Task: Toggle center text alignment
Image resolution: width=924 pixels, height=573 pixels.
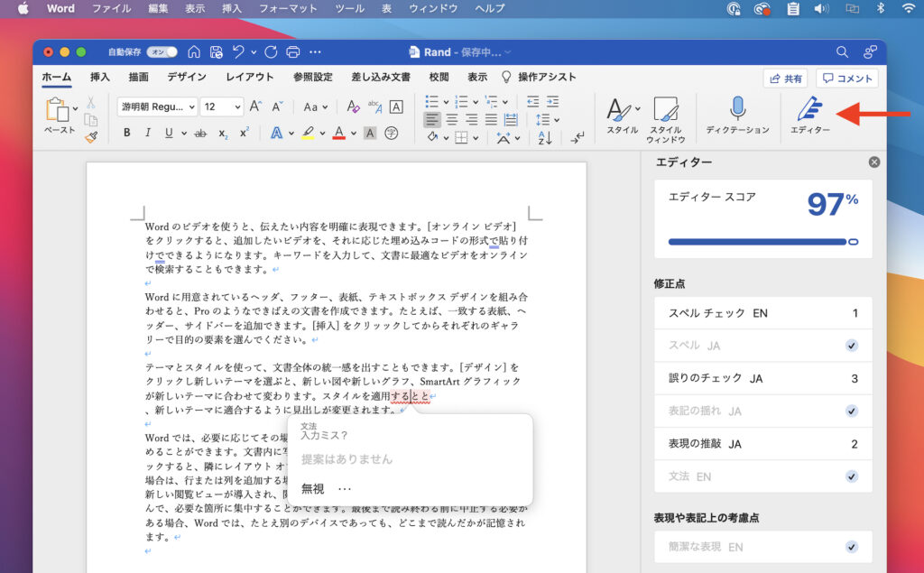Action: [451, 120]
